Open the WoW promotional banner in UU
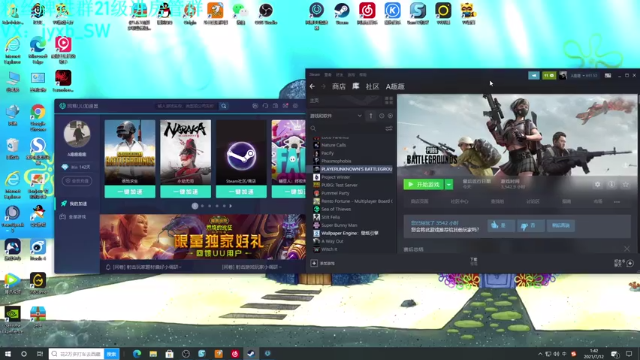This screenshot has width=640, height=360. (x=202, y=237)
